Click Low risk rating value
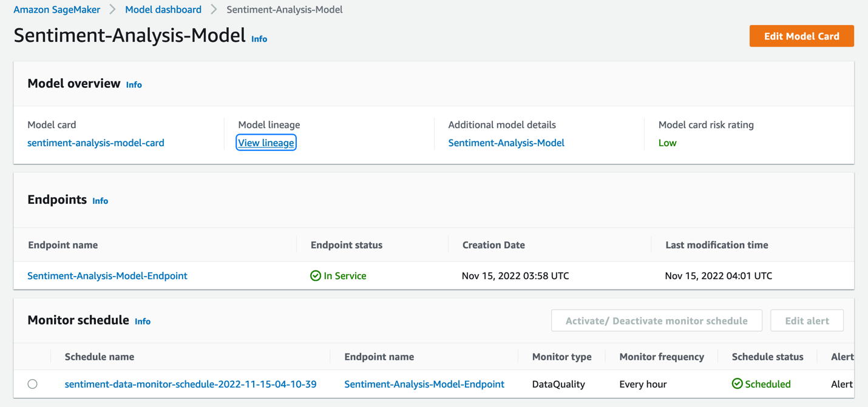Screen dimensions: 868x407 click(x=668, y=143)
